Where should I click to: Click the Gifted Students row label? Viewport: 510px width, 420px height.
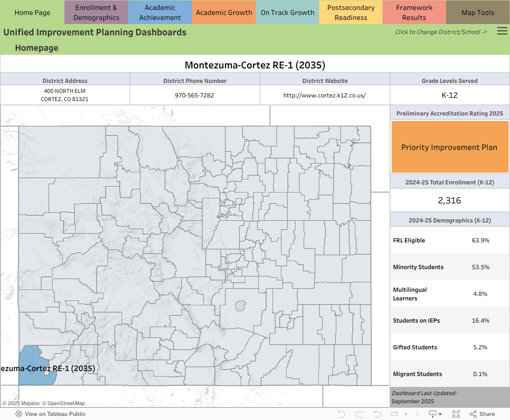coord(415,347)
